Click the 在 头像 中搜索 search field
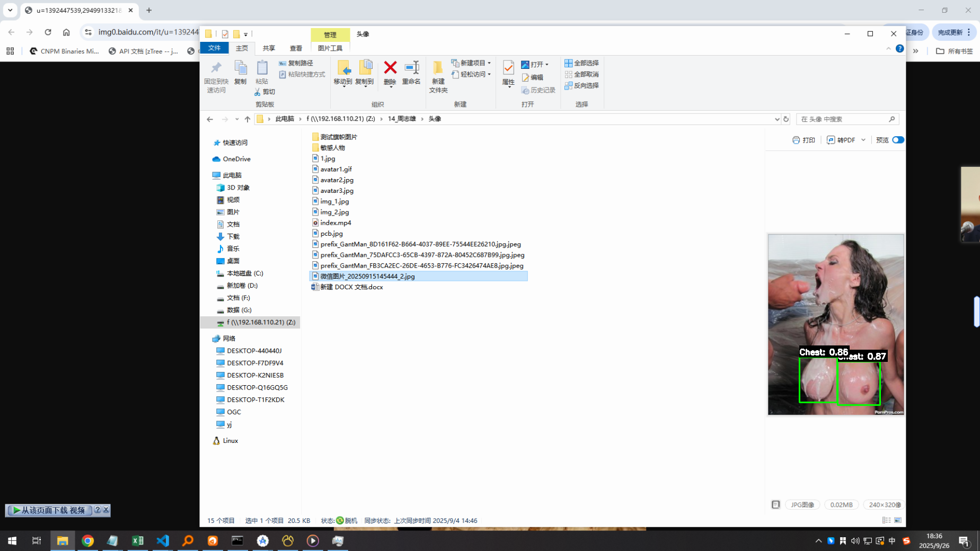 [x=843, y=119]
